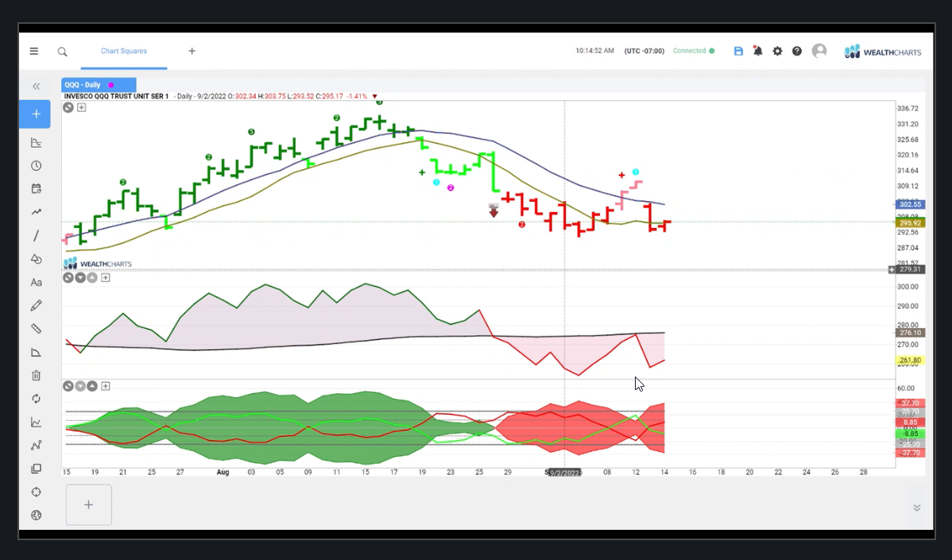Expand the bottom panel double chevron

tap(917, 508)
